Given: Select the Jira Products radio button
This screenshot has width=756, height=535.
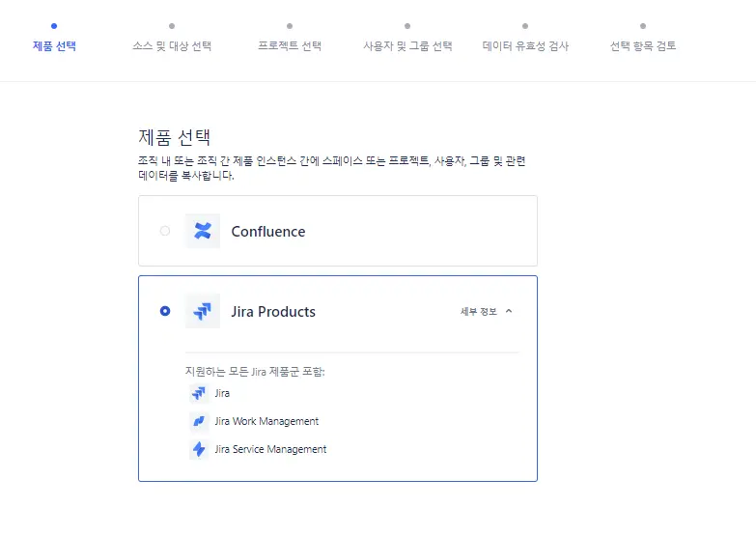Looking at the screenshot, I should [165, 311].
